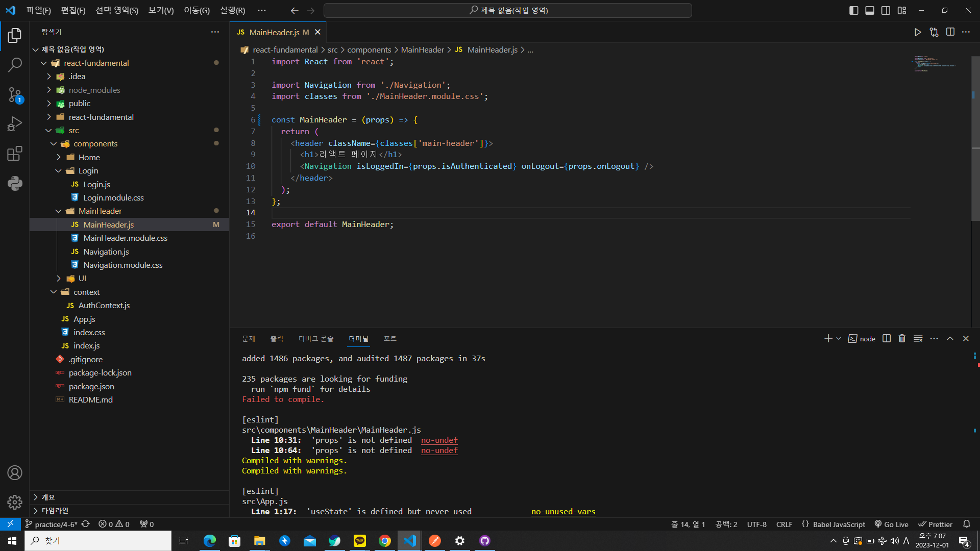Click the code minimap preview
The image size is (980, 551).
[935, 63]
